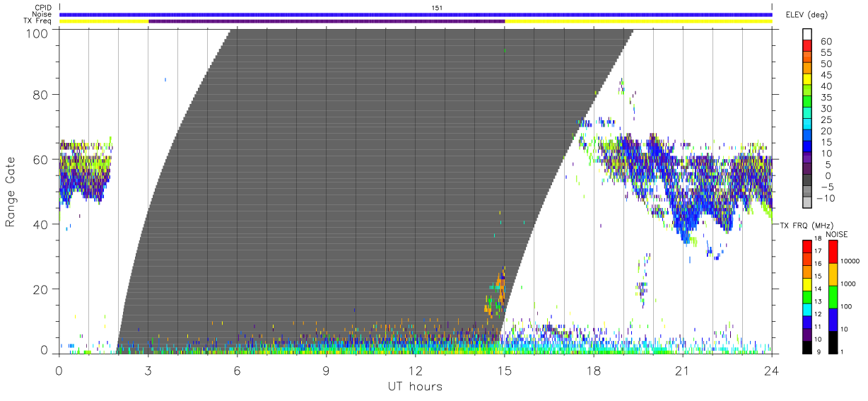Click the CPID value 151
The width and height of the screenshot is (868, 401).
(x=437, y=8)
